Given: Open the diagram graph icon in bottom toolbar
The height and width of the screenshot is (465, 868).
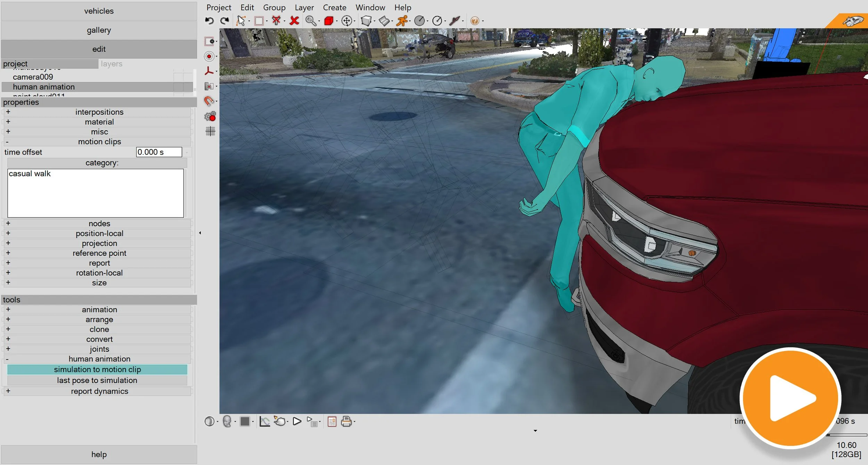Looking at the screenshot, I should coord(265,422).
